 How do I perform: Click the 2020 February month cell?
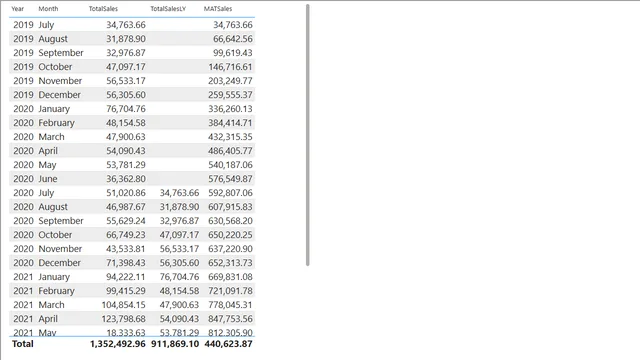[x=56, y=123]
